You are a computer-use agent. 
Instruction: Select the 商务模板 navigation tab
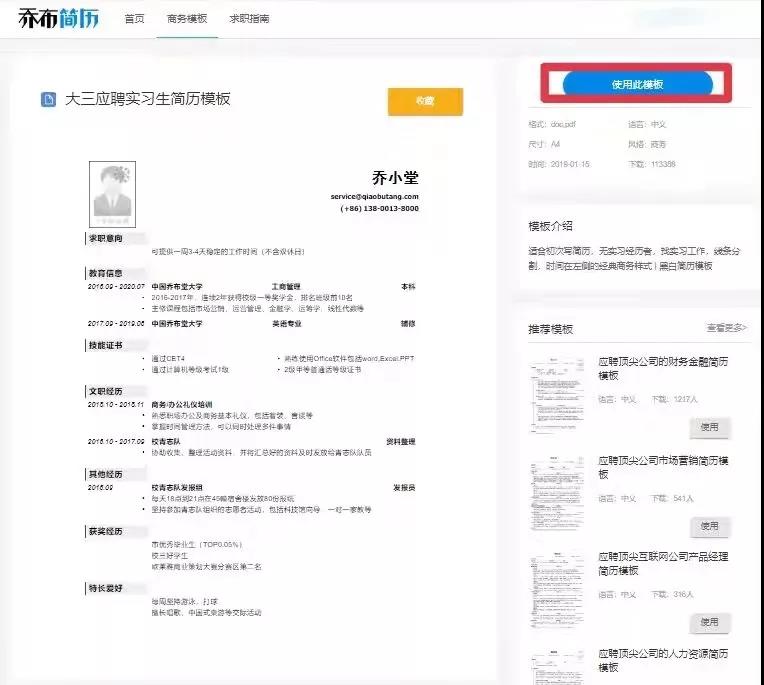click(x=187, y=19)
